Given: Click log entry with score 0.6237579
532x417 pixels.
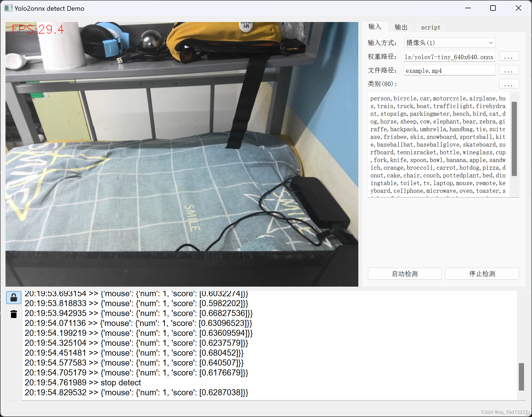Looking at the screenshot, I should coord(136,343).
